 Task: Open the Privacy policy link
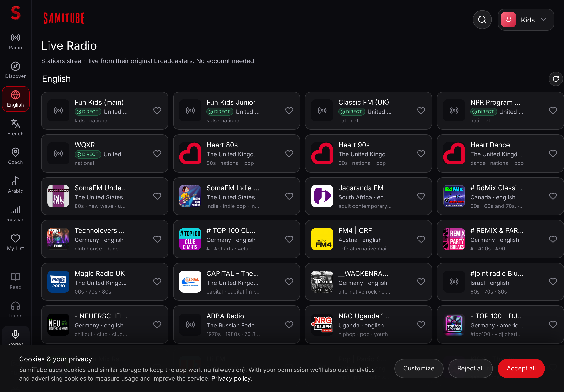(231, 378)
